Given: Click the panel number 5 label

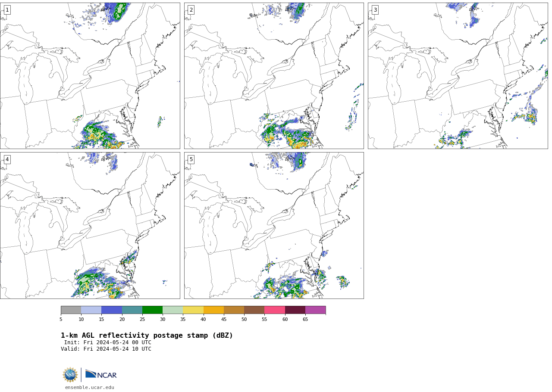Looking at the screenshot, I should pyautogui.click(x=191, y=159).
